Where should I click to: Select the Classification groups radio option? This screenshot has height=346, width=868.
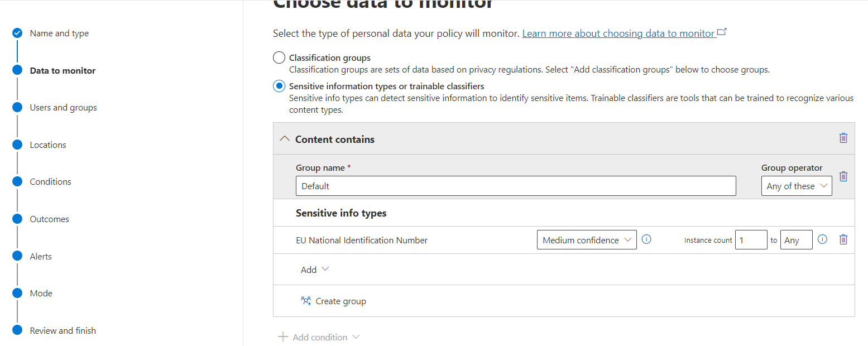279,57
